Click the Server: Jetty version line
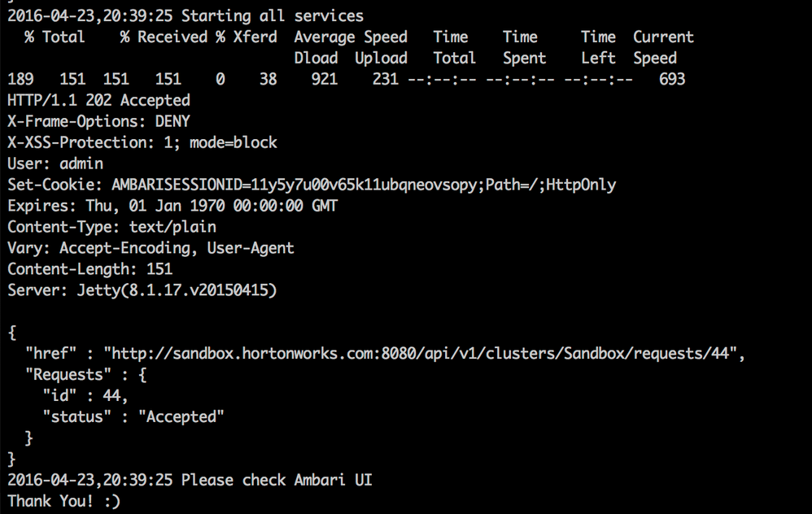The image size is (812, 514). [x=142, y=290]
